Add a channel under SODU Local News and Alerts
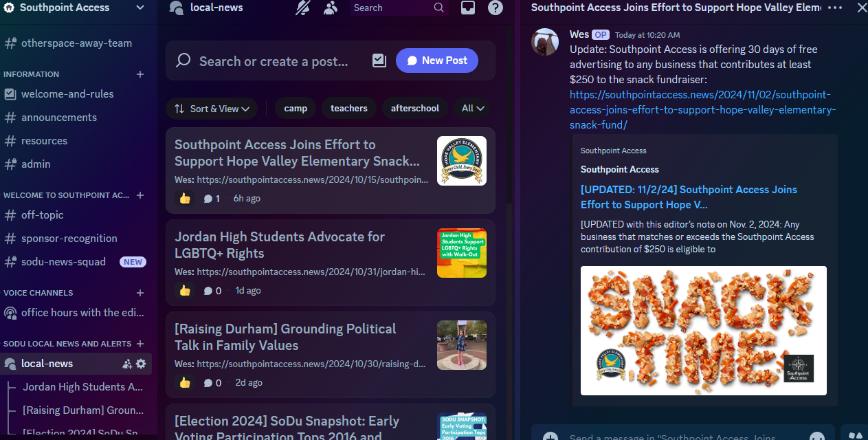 (140, 343)
